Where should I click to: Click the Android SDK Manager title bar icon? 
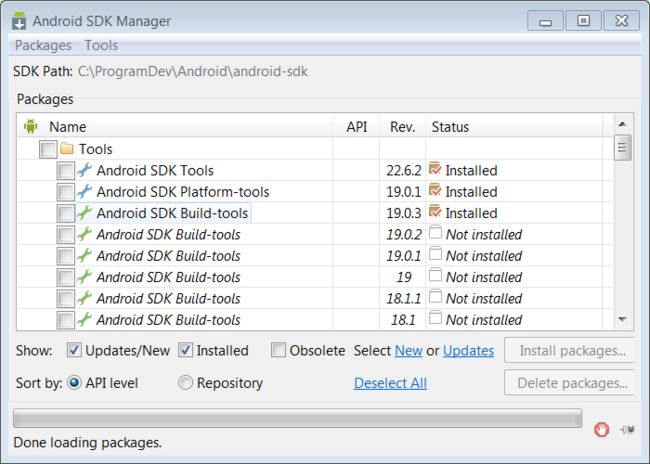[19, 21]
